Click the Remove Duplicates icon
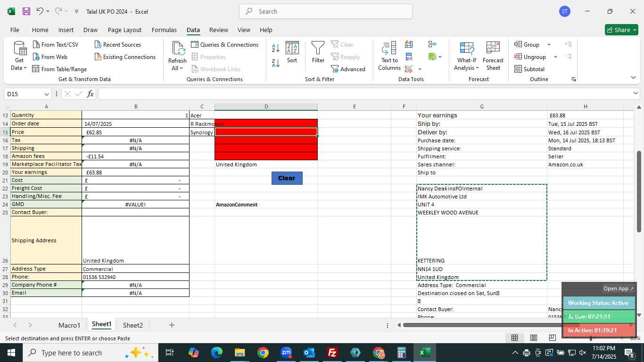This screenshot has width=644, height=362. [x=409, y=57]
